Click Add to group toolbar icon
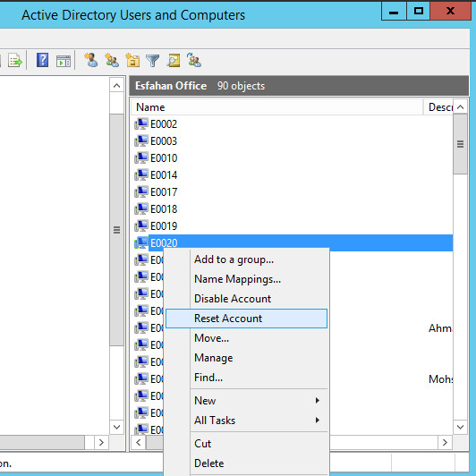 coord(194,60)
